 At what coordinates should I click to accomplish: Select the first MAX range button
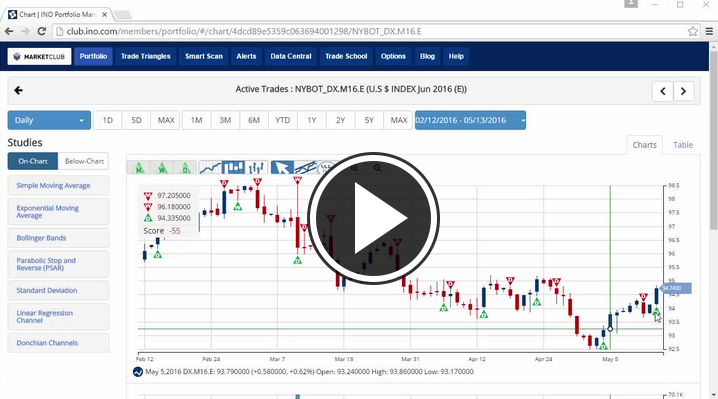pos(166,120)
